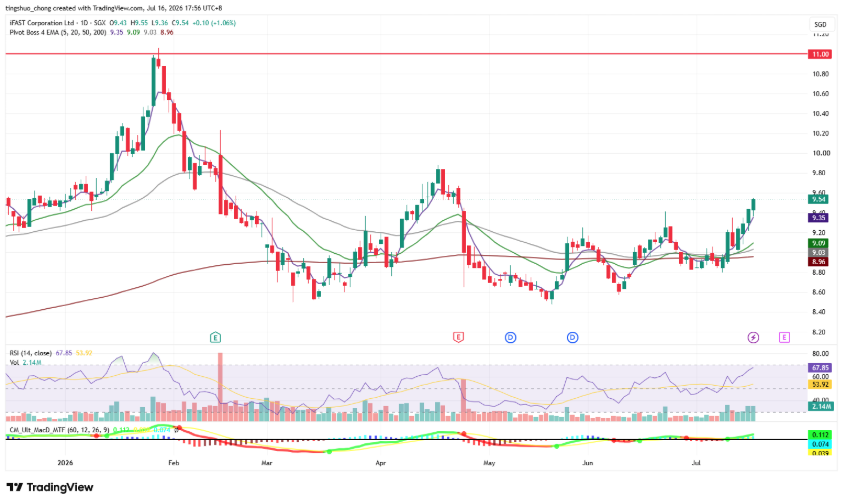
Task: Open the blue dividend D marker in early May
Action: [510, 338]
